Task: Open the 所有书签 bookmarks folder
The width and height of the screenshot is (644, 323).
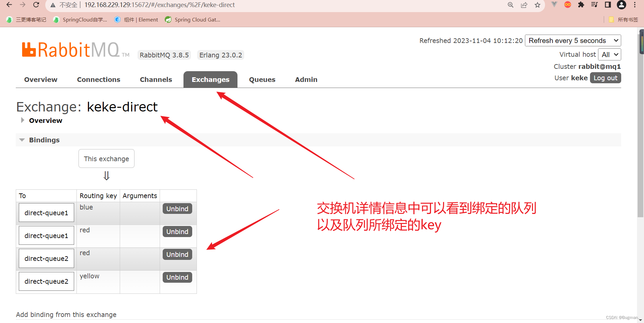Action: pyautogui.click(x=623, y=20)
